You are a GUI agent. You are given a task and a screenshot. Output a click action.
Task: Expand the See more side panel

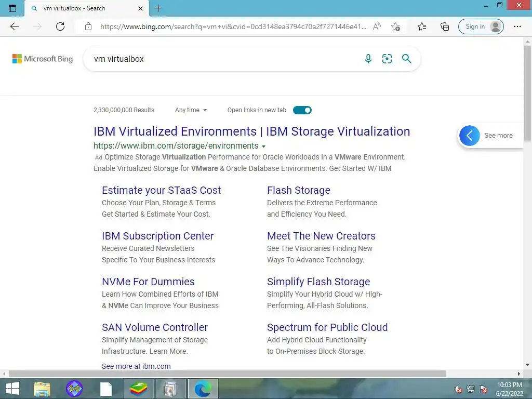click(x=470, y=136)
